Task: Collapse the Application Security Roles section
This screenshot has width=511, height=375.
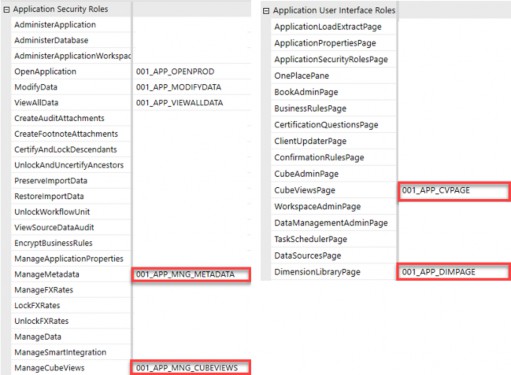Action: point(6,10)
